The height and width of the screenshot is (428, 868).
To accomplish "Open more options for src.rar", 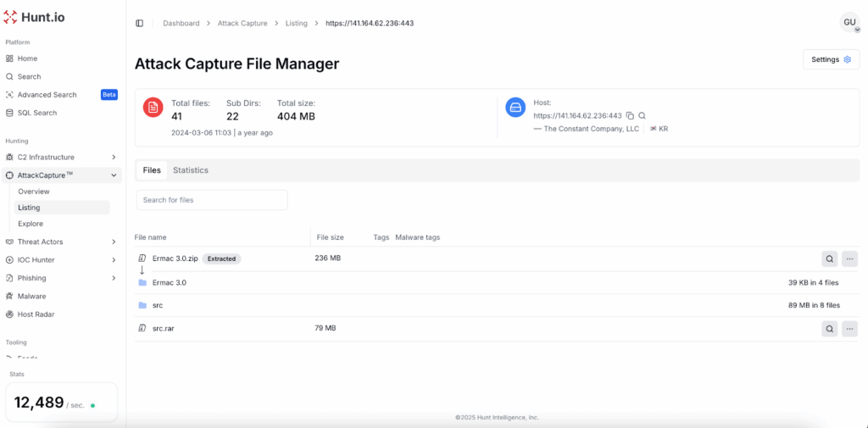I will pyautogui.click(x=849, y=329).
